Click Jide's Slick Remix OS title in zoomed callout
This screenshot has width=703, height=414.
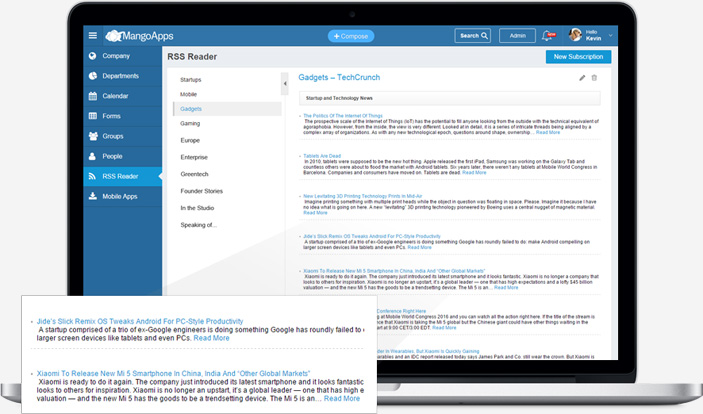pyautogui.click(x=140, y=321)
